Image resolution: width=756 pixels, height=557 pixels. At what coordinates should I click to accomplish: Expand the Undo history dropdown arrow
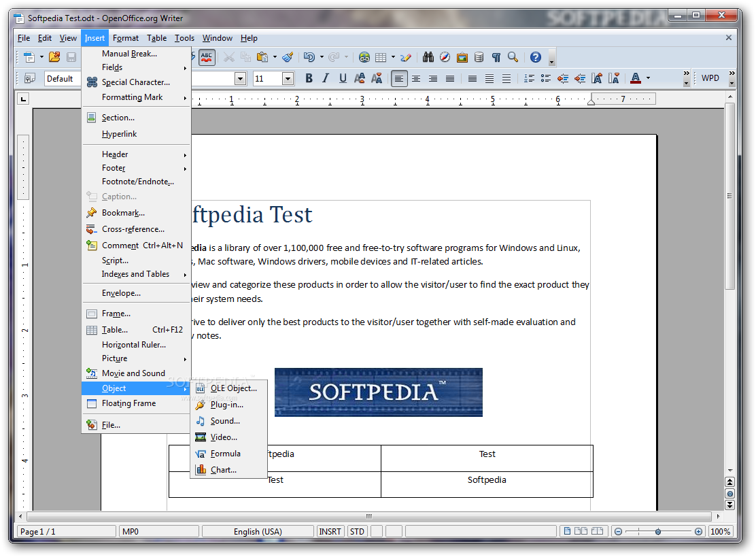(x=322, y=57)
